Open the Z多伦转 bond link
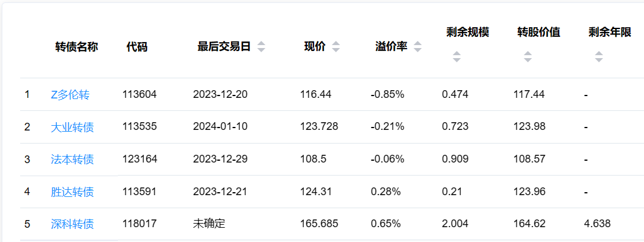The height and width of the screenshot is (242, 644). (70, 94)
